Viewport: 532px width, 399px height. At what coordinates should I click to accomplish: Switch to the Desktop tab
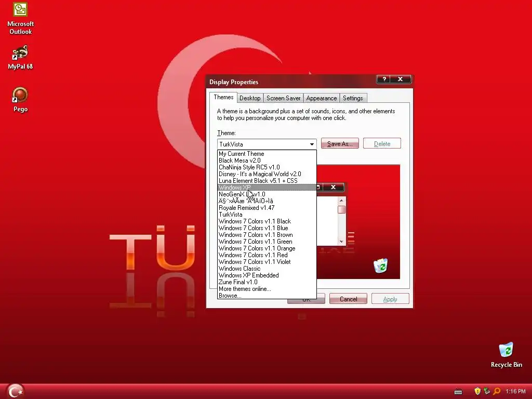pos(250,98)
